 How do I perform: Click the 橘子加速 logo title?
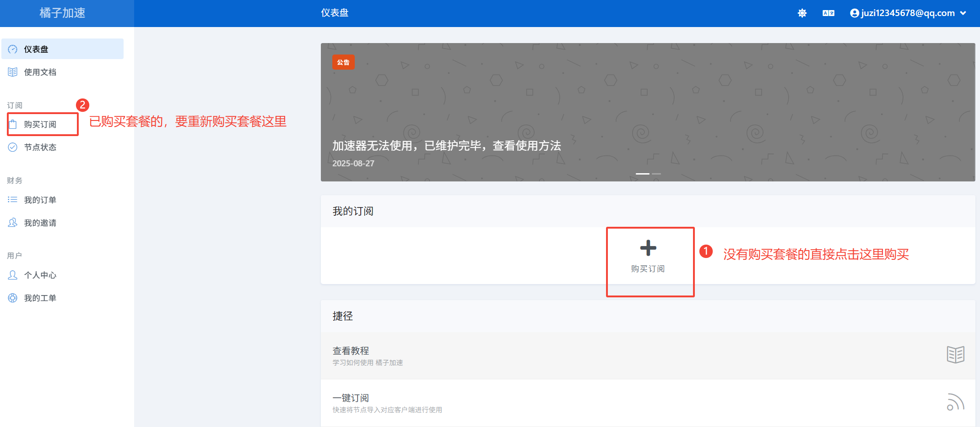63,13
